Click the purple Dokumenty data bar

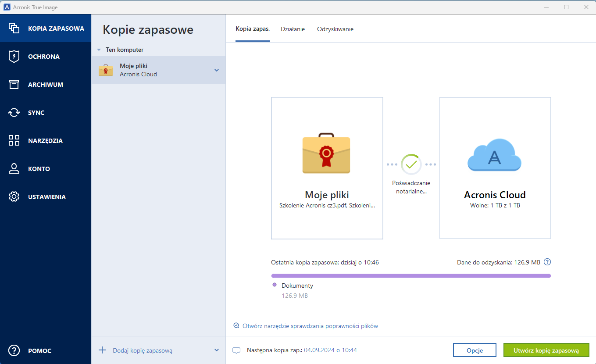[x=411, y=276]
